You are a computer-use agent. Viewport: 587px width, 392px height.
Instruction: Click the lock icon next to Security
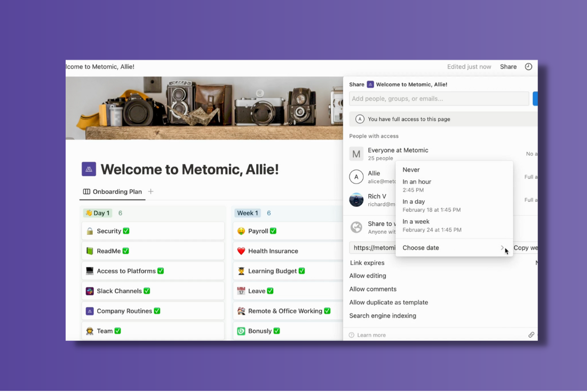pos(89,230)
